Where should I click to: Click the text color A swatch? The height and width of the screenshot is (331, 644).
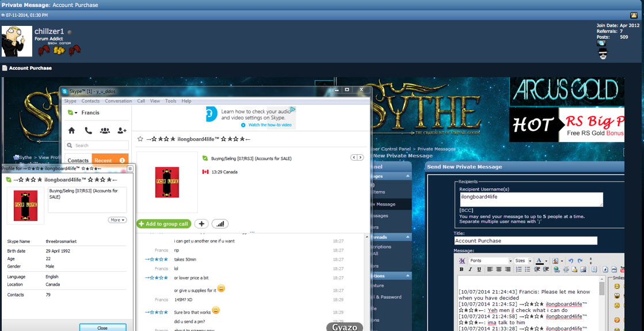pos(540,261)
